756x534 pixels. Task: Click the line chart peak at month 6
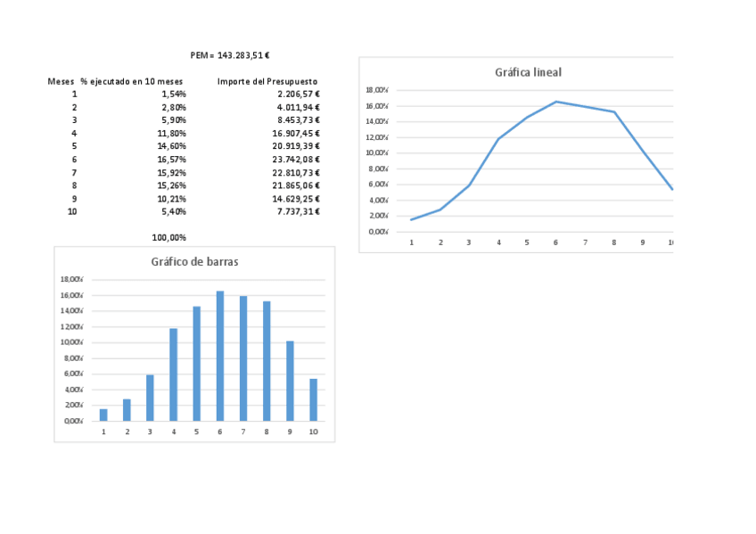(556, 102)
